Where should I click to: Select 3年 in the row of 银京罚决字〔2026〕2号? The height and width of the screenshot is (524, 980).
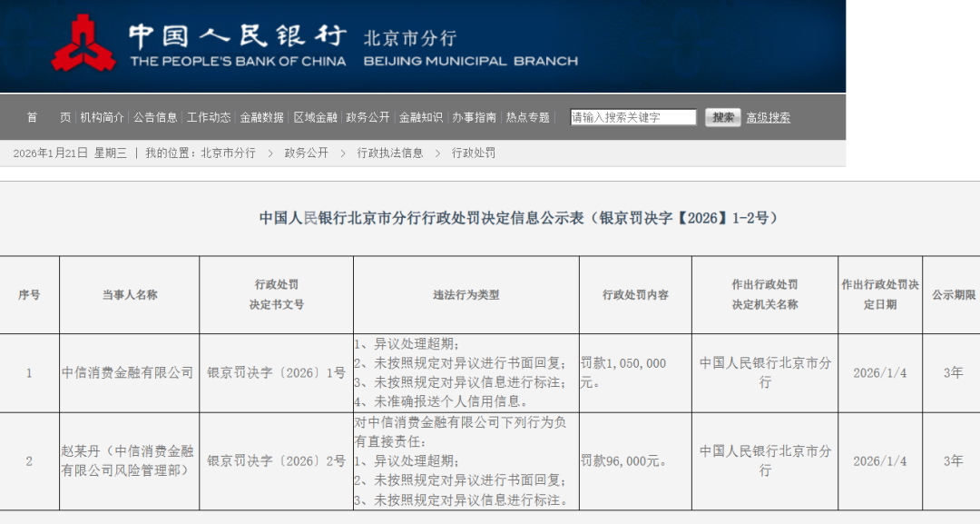(x=953, y=460)
